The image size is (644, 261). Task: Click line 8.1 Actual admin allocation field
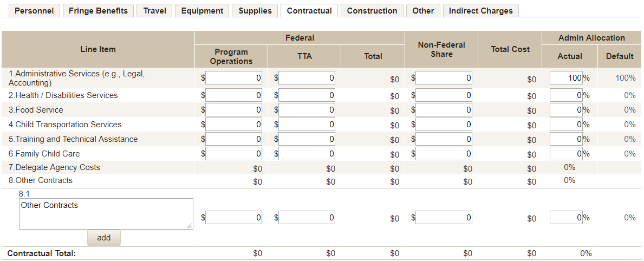(566, 218)
